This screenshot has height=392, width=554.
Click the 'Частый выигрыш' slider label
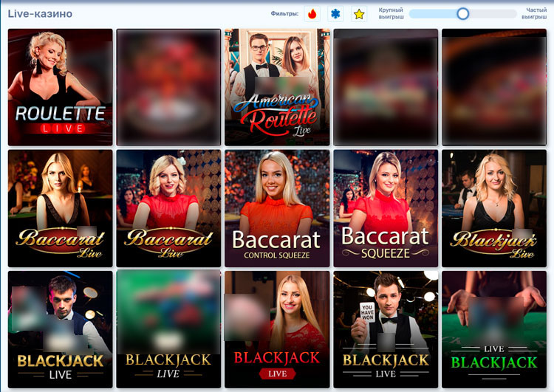point(536,13)
